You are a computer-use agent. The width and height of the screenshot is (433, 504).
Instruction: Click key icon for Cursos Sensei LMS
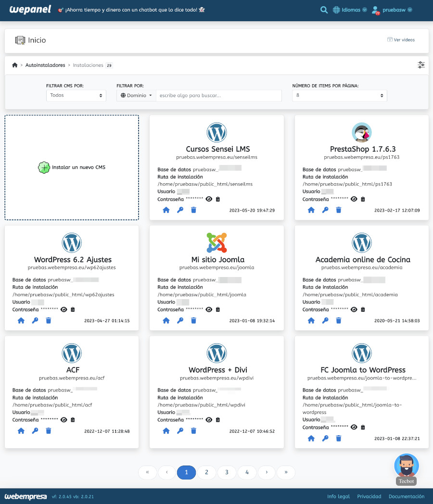pyautogui.click(x=180, y=210)
